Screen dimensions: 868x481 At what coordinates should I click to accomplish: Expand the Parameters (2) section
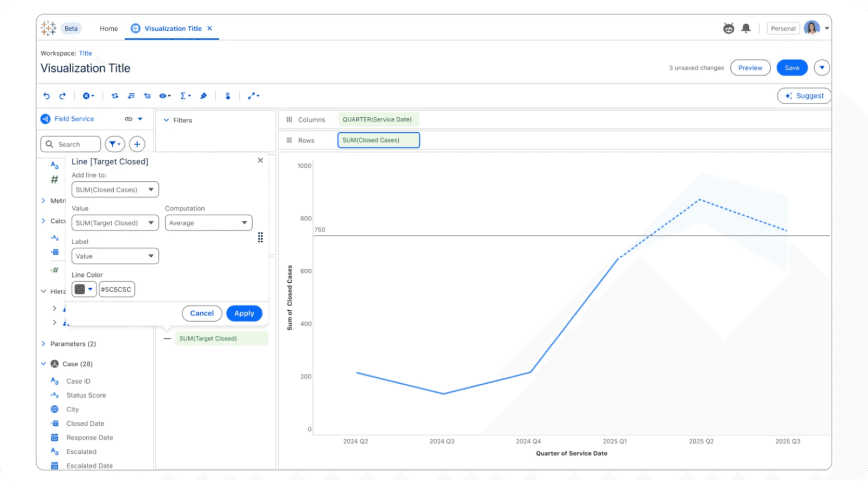point(44,344)
